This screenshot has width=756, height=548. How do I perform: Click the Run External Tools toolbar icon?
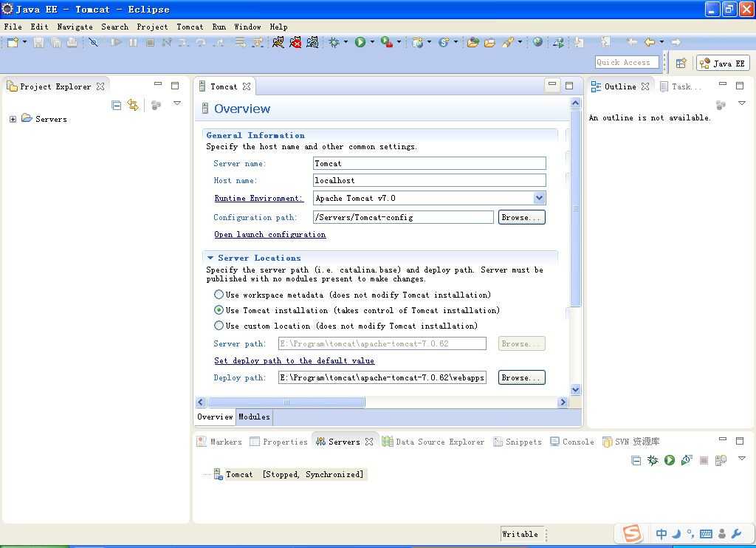pyautogui.click(x=386, y=42)
